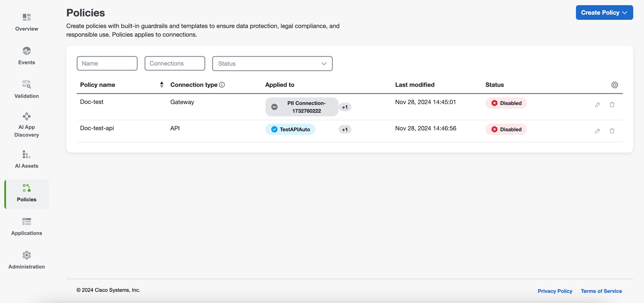Sort by Policy name arrows
This screenshot has height=303, width=644.
(162, 84)
